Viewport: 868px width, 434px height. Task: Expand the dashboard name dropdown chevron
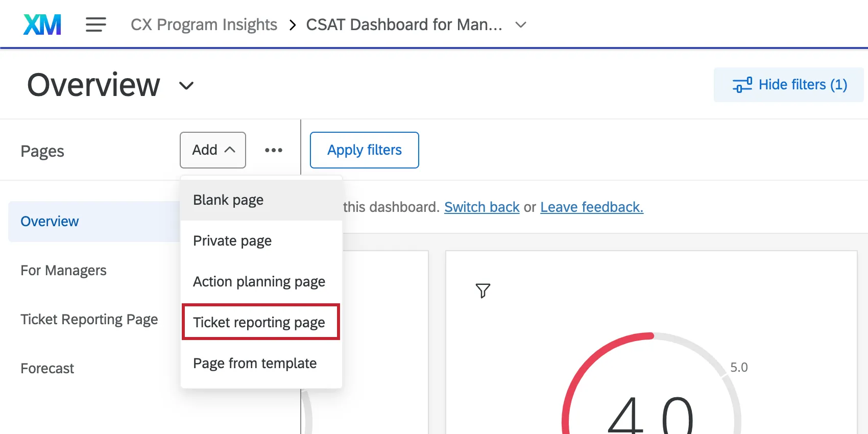click(521, 25)
